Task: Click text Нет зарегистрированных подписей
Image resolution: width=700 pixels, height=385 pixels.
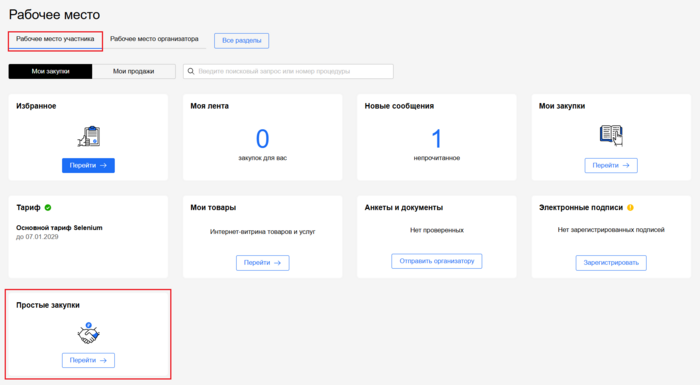Action: click(x=611, y=230)
